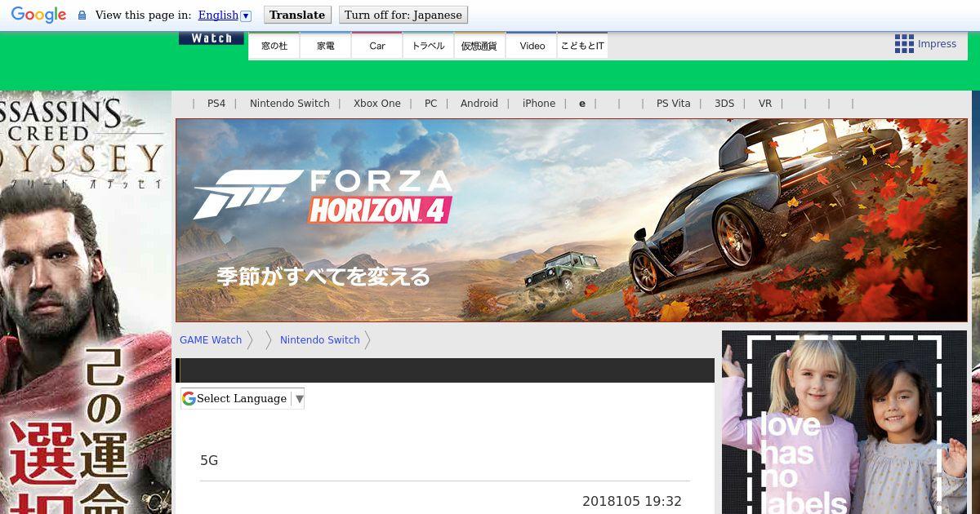
Task: Open the love has no labels ad
Action: (x=844, y=422)
